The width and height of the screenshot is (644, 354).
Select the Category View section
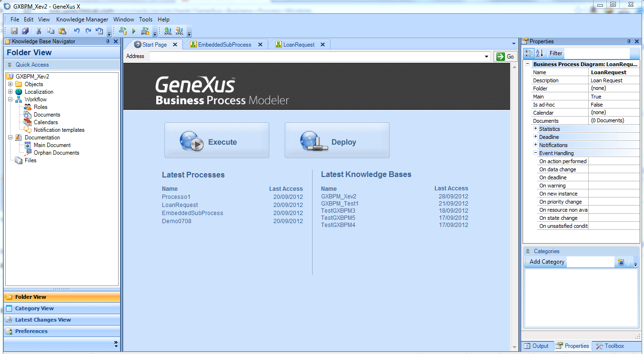(34, 308)
